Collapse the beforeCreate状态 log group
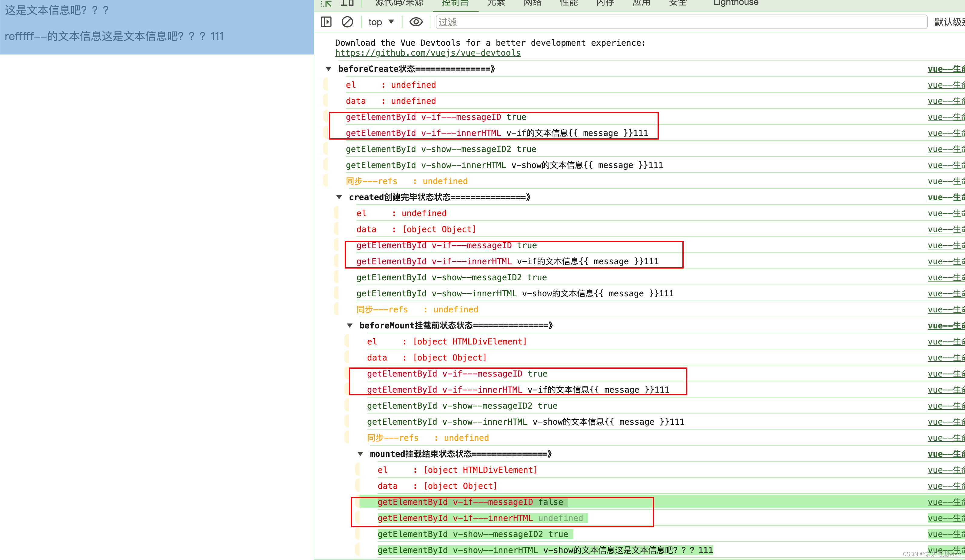 [x=328, y=69]
